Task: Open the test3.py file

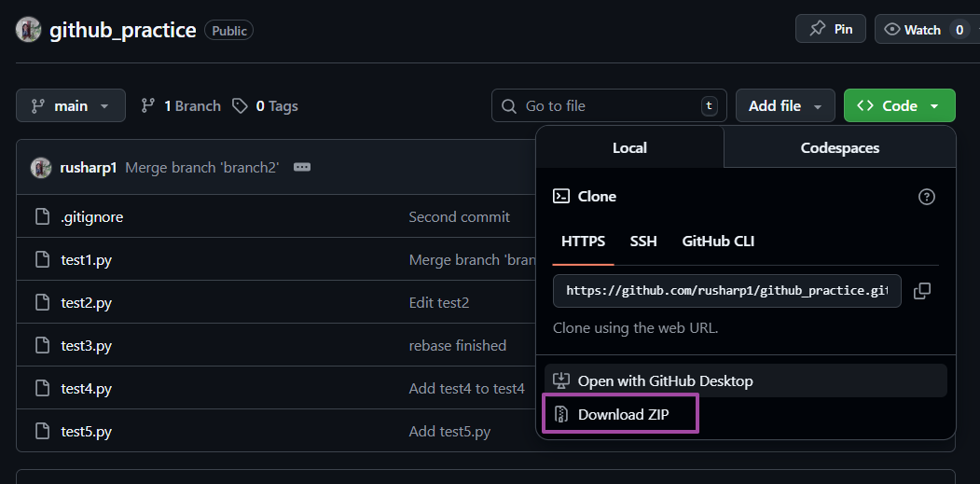Action: 86,346
